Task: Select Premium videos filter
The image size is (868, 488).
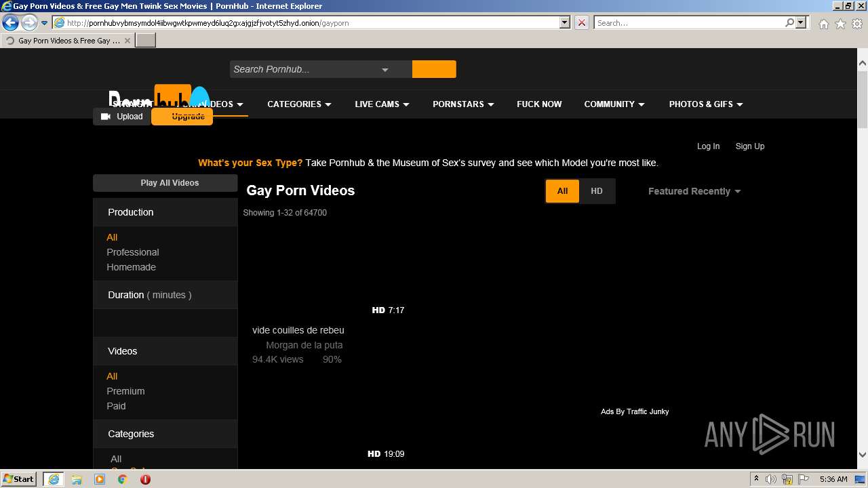Action: [x=125, y=391]
